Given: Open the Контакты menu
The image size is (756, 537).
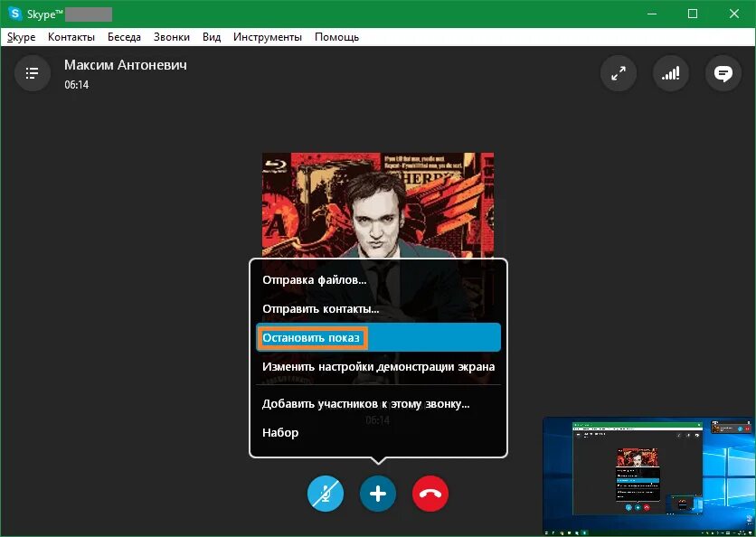Looking at the screenshot, I should pos(71,37).
